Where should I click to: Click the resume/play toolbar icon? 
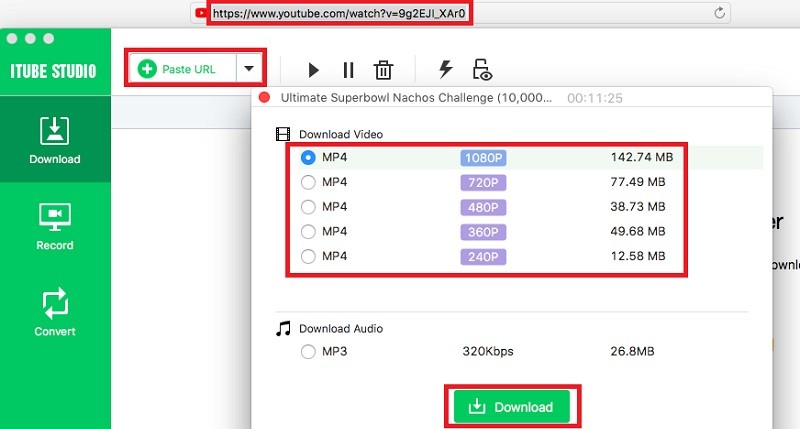pos(313,70)
